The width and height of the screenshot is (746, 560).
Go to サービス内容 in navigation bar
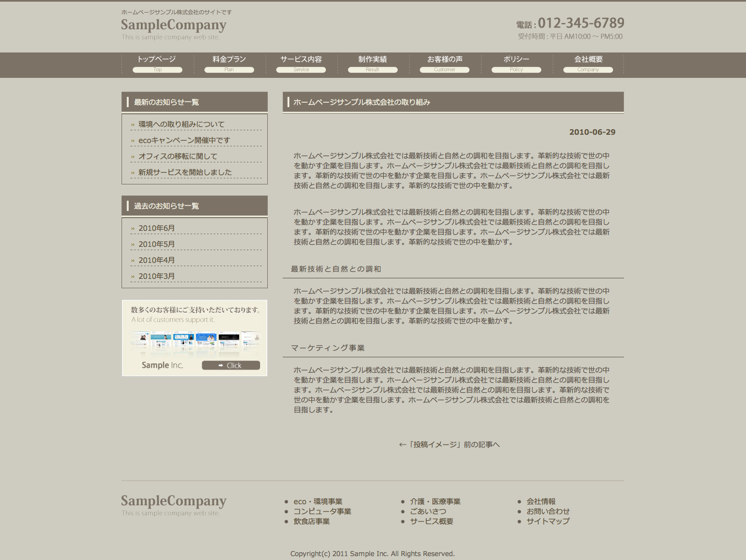[301, 63]
